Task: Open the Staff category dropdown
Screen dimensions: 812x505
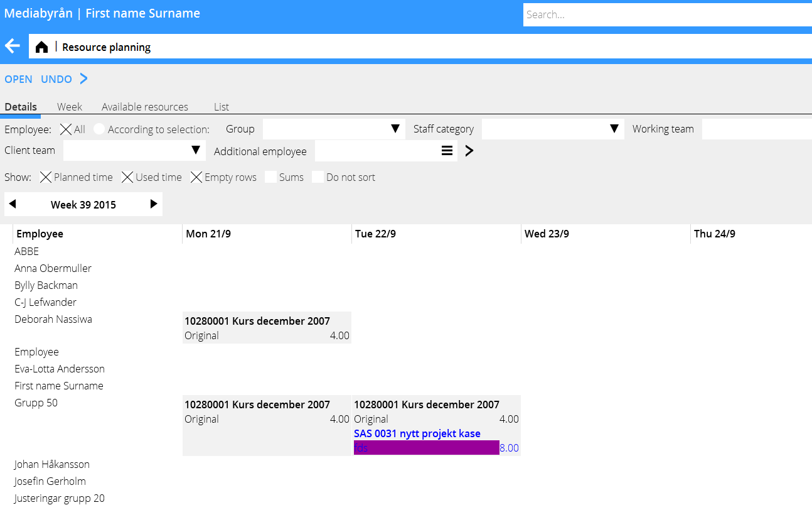Action: 614,129
